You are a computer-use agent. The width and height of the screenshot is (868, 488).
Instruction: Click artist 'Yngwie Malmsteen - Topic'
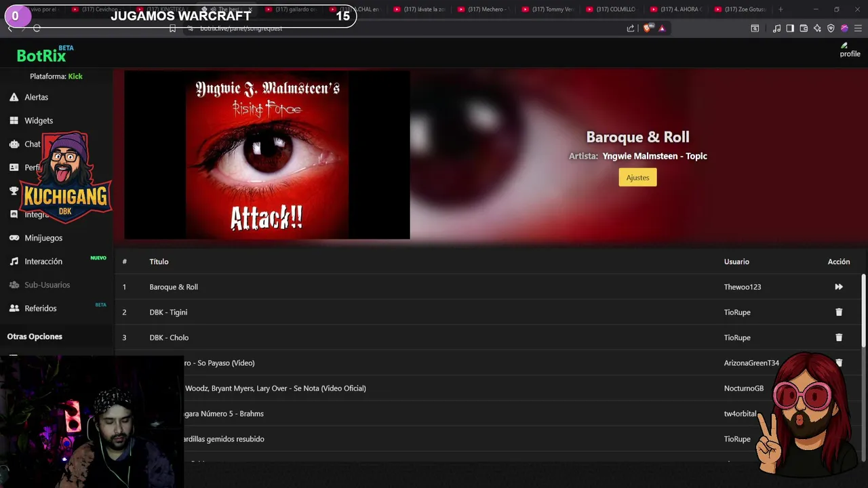click(x=654, y=156)
